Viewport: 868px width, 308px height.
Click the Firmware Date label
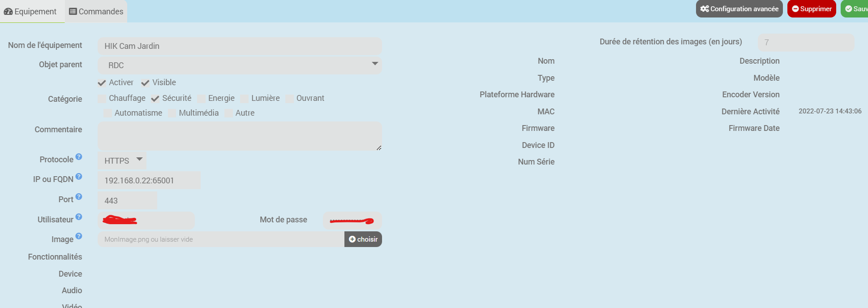point(754,128)
